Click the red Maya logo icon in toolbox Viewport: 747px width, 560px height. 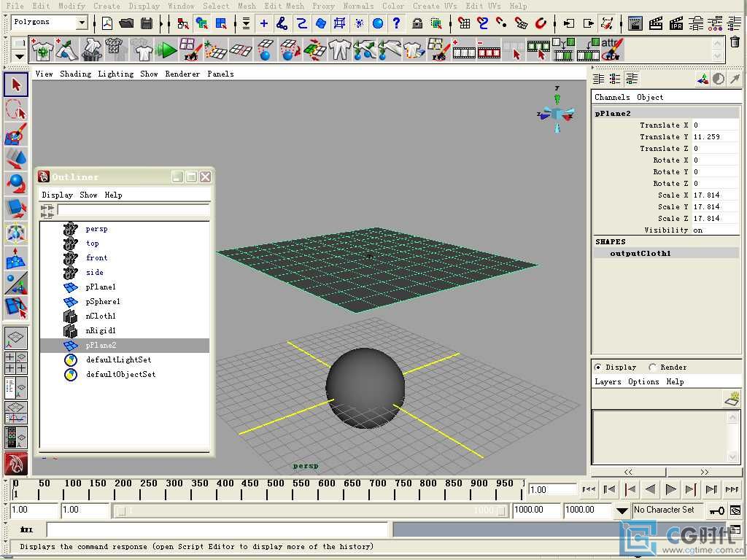pyautogui.click(x=16, y=464)
